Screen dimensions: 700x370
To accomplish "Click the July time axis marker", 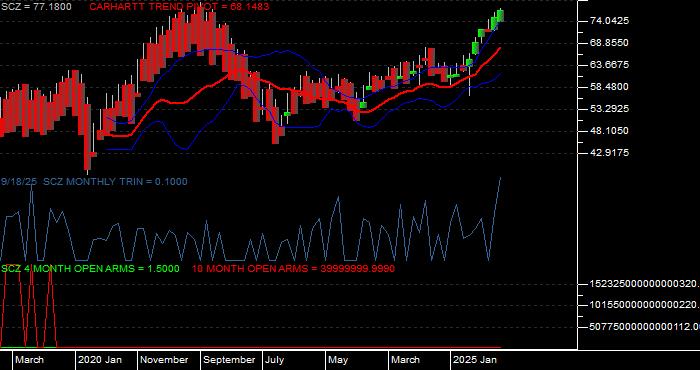I will pos(275,360).
